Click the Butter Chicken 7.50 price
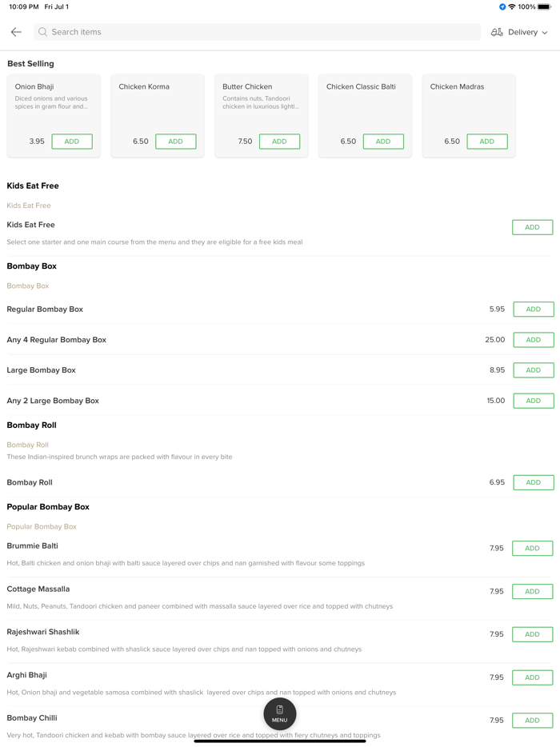Viewport: 560px width, 747px height. click(245, 142)
